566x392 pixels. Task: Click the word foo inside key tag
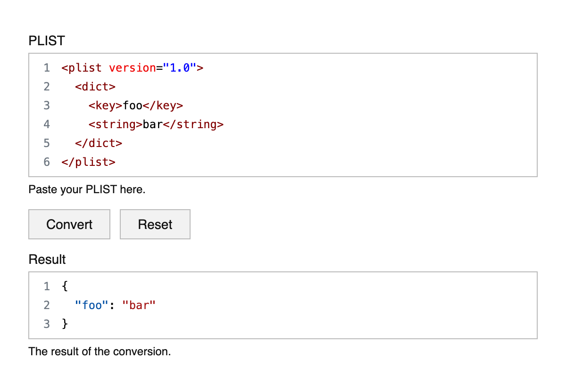[x=133, y=106]
